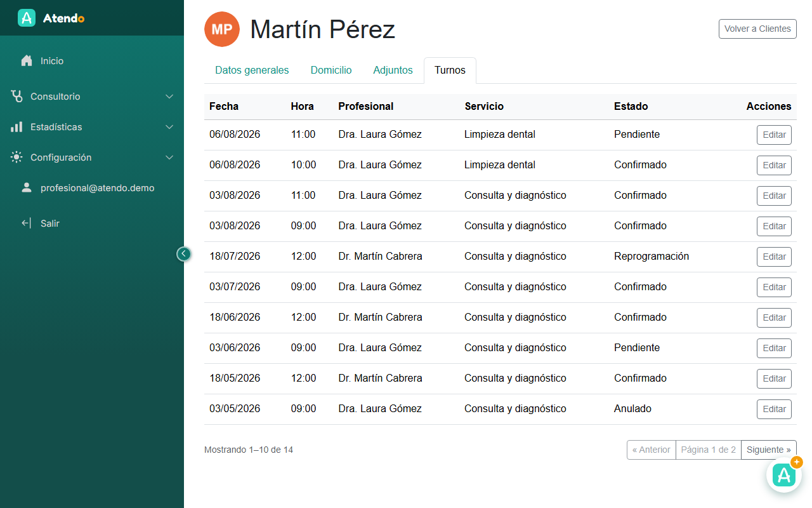This screenshot has height=508, width=812.
Task: Edit the 03/08/2026 11:00 appointment
Action: pyautogui.click(x=774, y=196)
